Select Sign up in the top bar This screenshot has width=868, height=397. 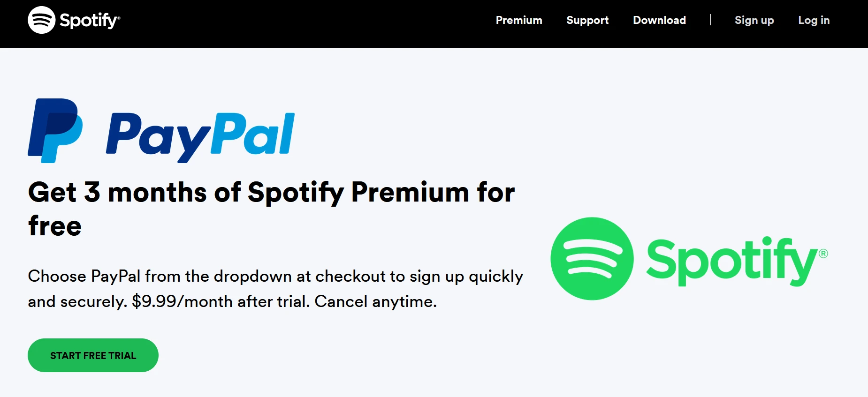(x=754, y=20)
